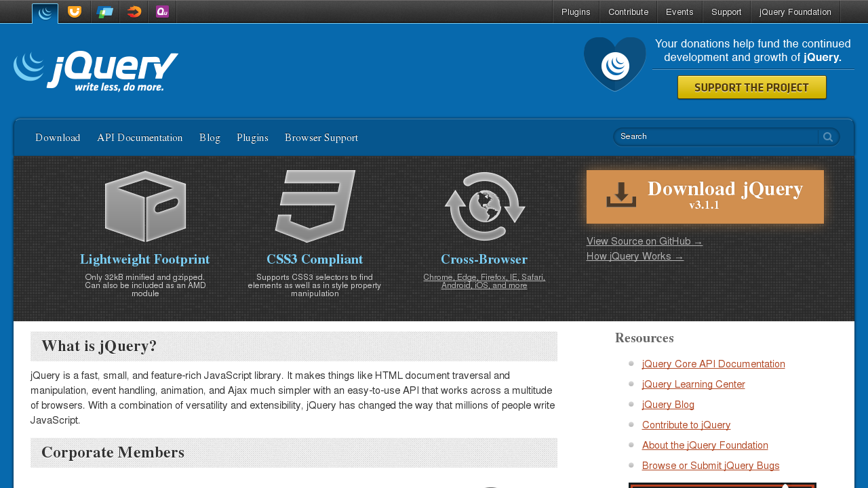868x488 pixels.
Task: Open Plugins in the top bar
Action: [x=576, y=12]
